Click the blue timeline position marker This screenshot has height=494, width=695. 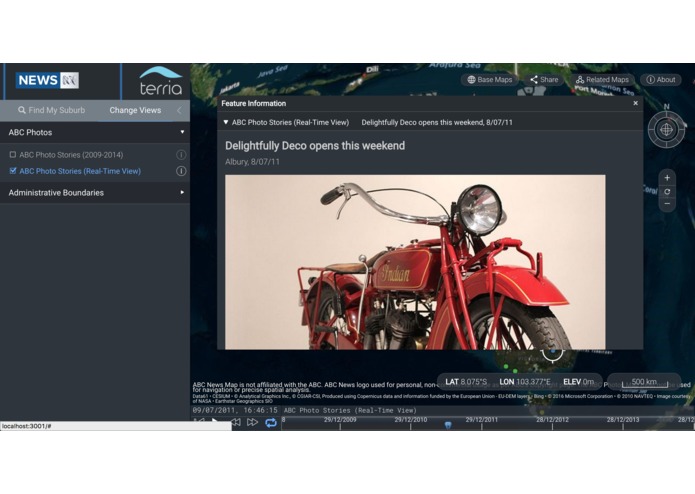(x=448, y=425)
